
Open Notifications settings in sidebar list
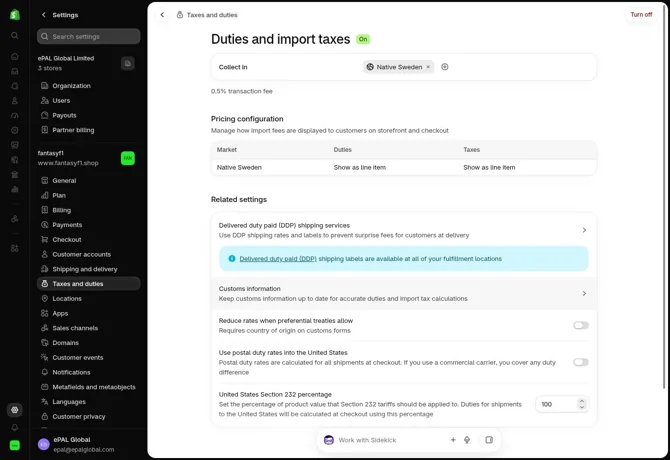88,372
